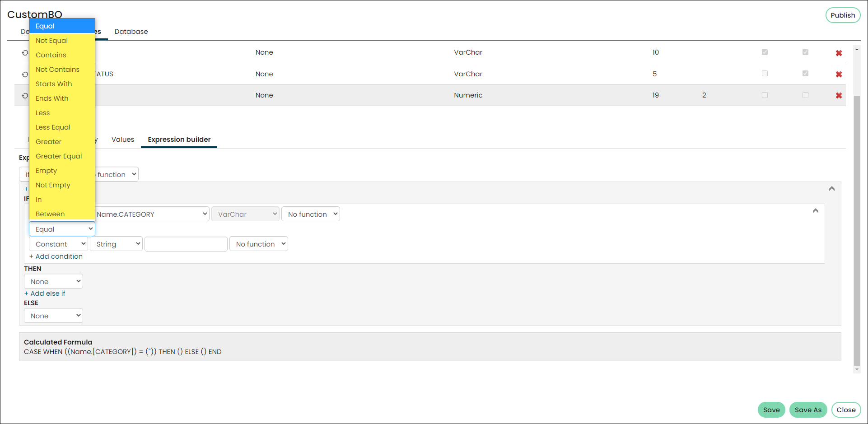Click the scrollbar up arrow
868x424 pixels.
857,49
